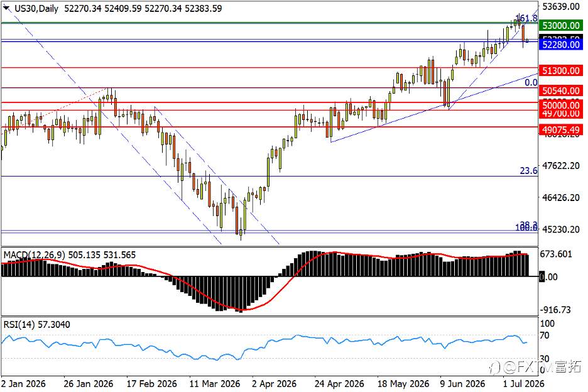588x392 pixels.
Task: Select the OHLC values starting 52270.34
Action: [x=143, y=8]
